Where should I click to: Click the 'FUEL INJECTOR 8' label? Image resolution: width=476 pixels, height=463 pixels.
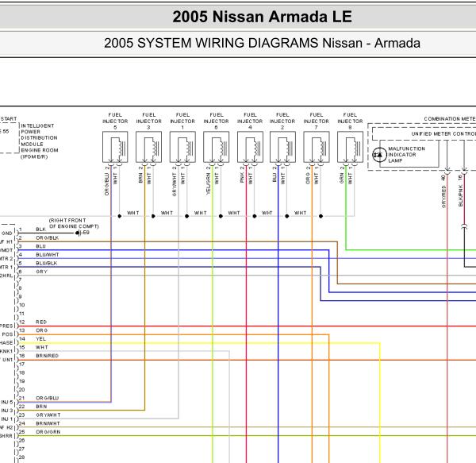[x=350, y=121]
